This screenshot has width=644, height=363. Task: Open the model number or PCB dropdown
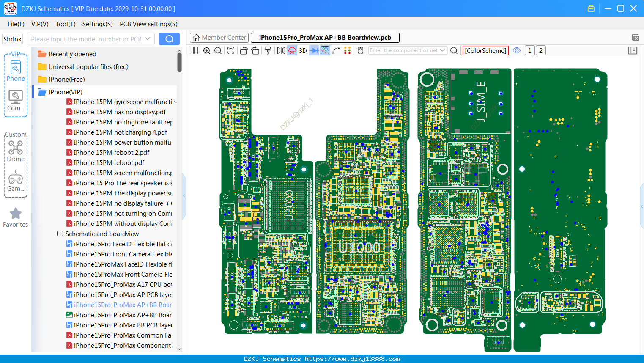(148, 39)
